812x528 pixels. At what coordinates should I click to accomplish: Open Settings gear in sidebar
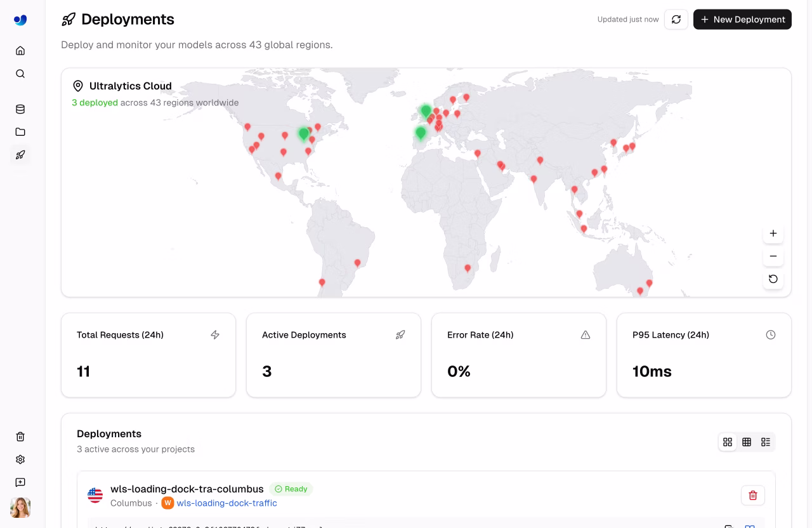(20, 459)
